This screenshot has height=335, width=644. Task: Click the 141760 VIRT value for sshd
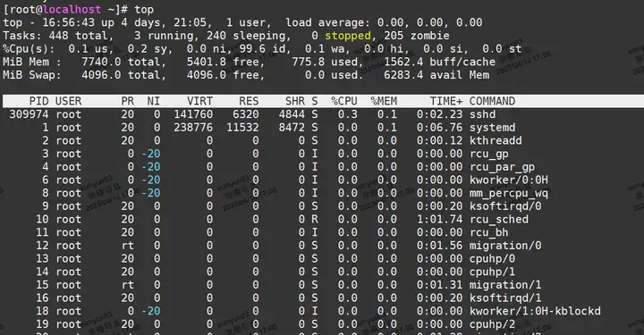point(193,114)
